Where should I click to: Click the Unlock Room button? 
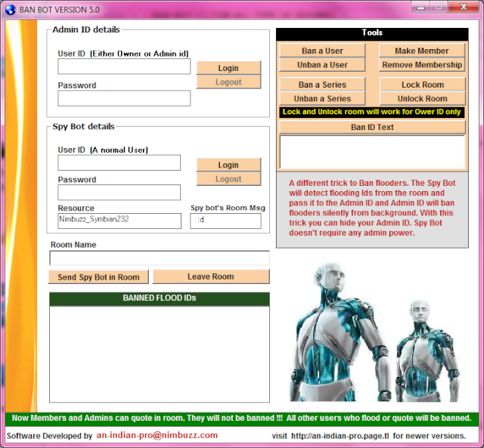423,99
